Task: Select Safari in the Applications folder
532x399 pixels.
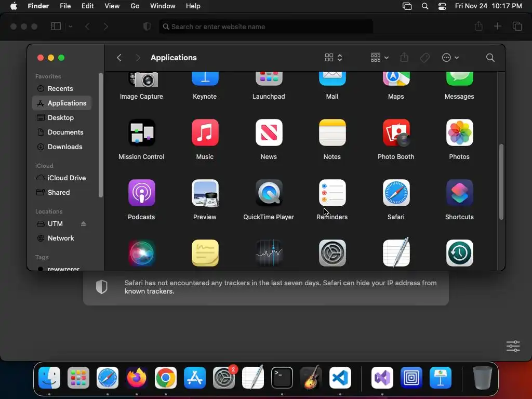Action: pos(396,193)
